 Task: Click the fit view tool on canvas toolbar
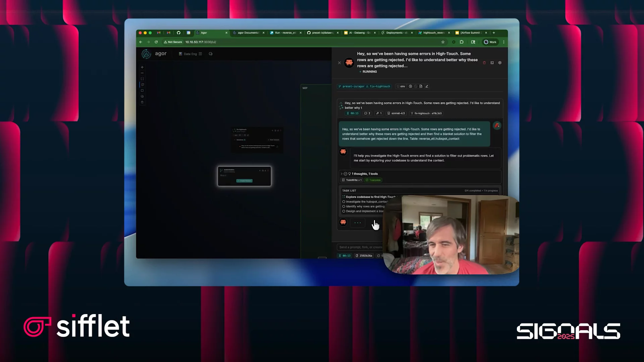pyautogui.click(x=142, y=79)
